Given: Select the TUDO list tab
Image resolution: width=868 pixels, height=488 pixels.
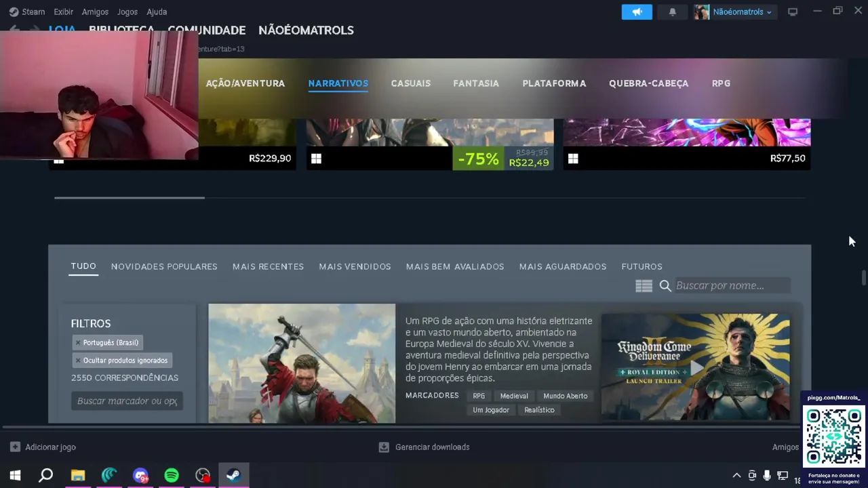Looking at the screenshot, I should click(83, 266).
